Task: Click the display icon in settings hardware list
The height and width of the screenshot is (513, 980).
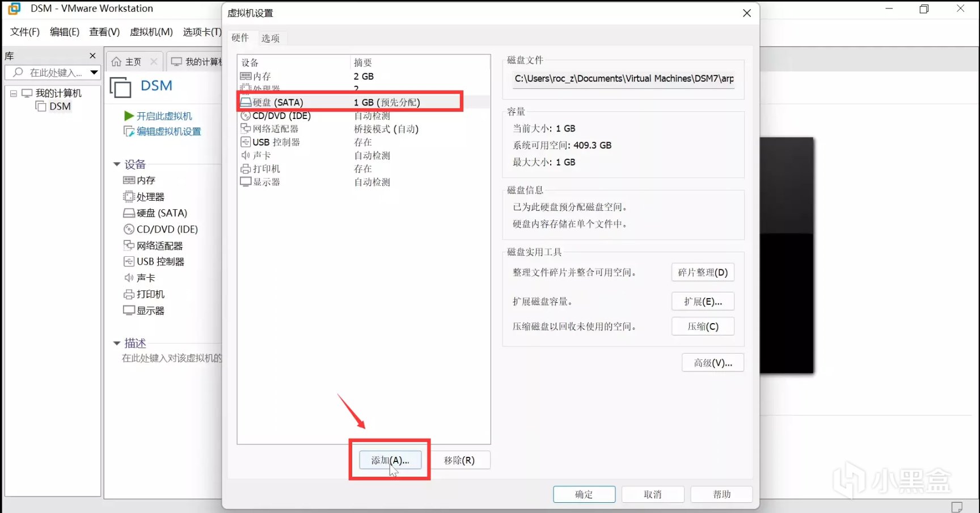Action: pos(246,182)
